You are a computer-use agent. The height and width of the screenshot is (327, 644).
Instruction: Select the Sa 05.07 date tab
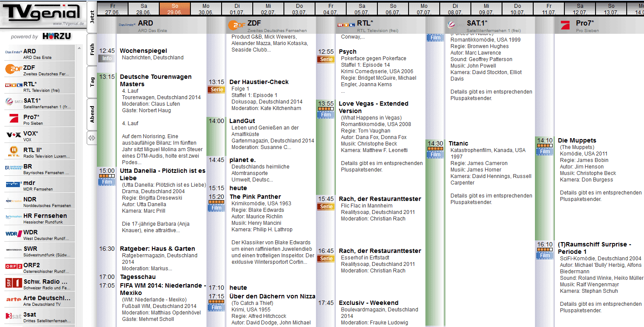(362, 7)
